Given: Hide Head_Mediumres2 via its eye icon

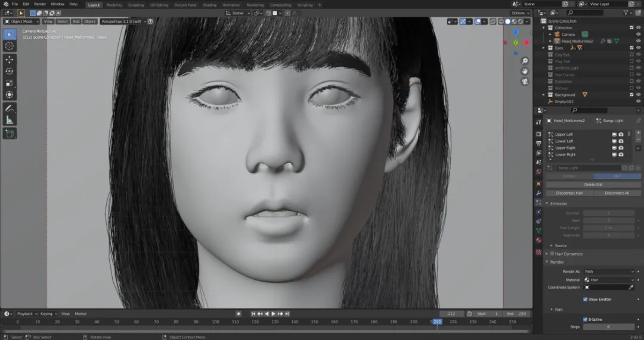Looking at the screenshot, I should (x=638, y=41).
